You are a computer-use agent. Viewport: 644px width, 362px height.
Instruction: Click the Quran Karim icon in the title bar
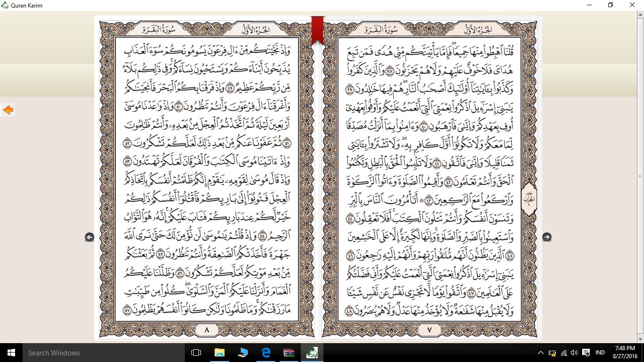pyautogui.click(x=5, y=5)
